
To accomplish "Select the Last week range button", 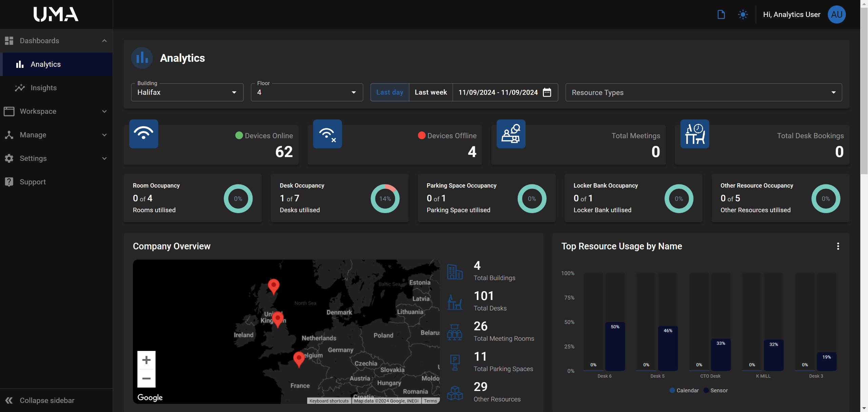I will coord(431,92).
